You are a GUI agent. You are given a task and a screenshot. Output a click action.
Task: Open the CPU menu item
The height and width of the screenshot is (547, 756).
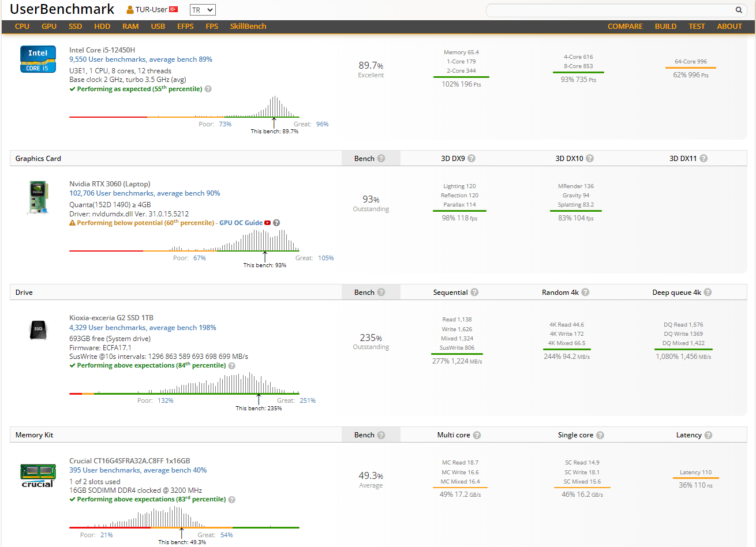(x=22, y=26)
